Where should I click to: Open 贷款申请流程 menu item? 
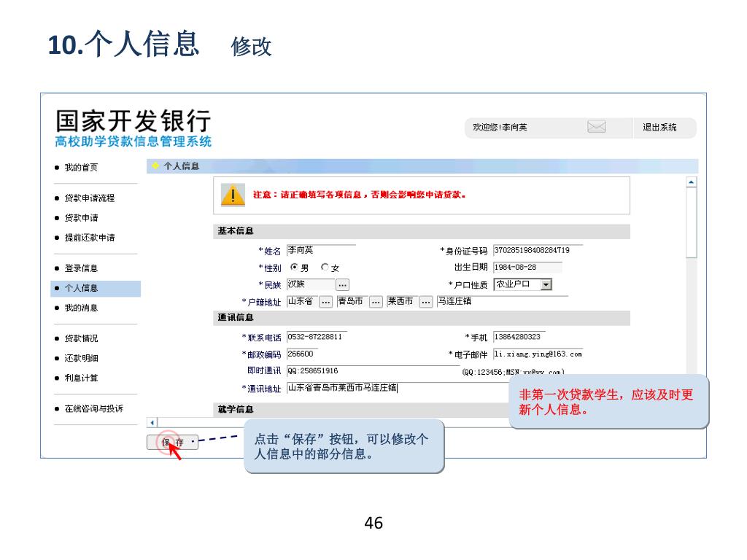[90, 198]
